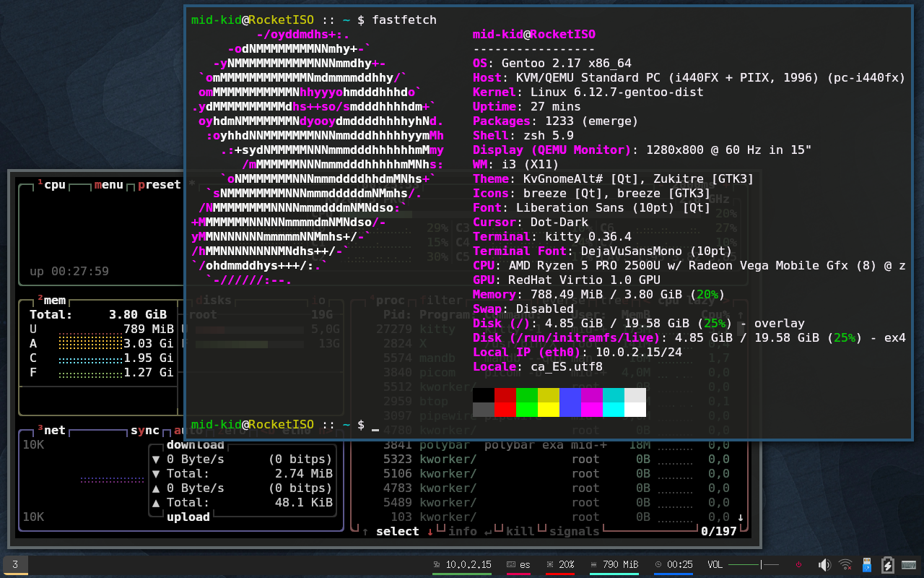Click Packages: 1233 (emerge) line
Viewport: 924px width, 578px height.
pyautogui.click(x=556, y=121)
